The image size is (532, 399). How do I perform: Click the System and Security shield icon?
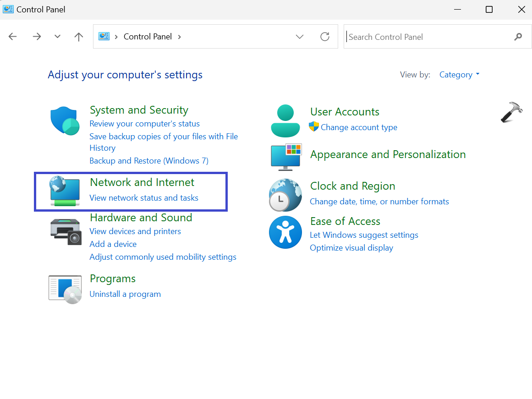click(x=65, y=121)
